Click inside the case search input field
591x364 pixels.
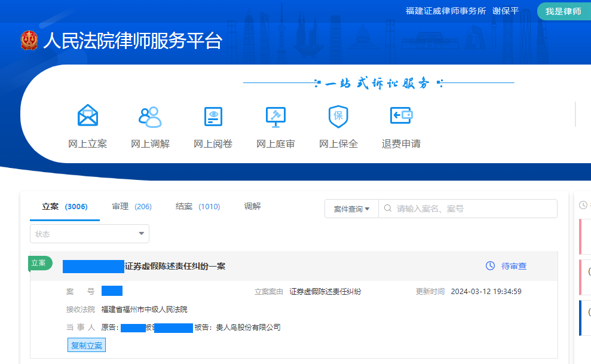(466, 208)
